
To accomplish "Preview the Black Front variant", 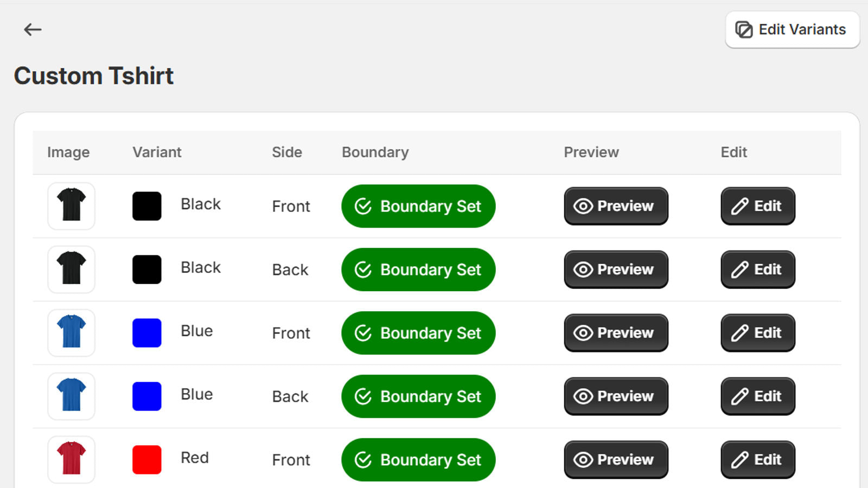I will coord(616,206).
